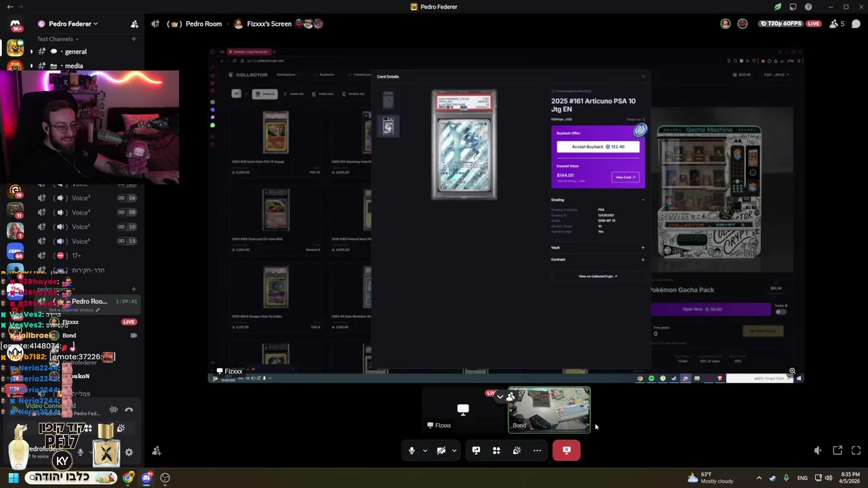
Task: Show hidden system tray icons chevron
Action: point(759,478)
